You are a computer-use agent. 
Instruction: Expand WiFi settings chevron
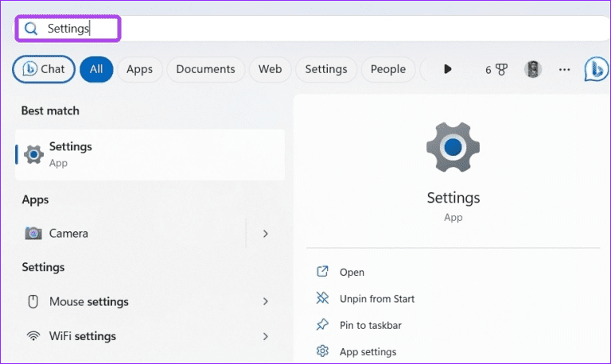266,336
